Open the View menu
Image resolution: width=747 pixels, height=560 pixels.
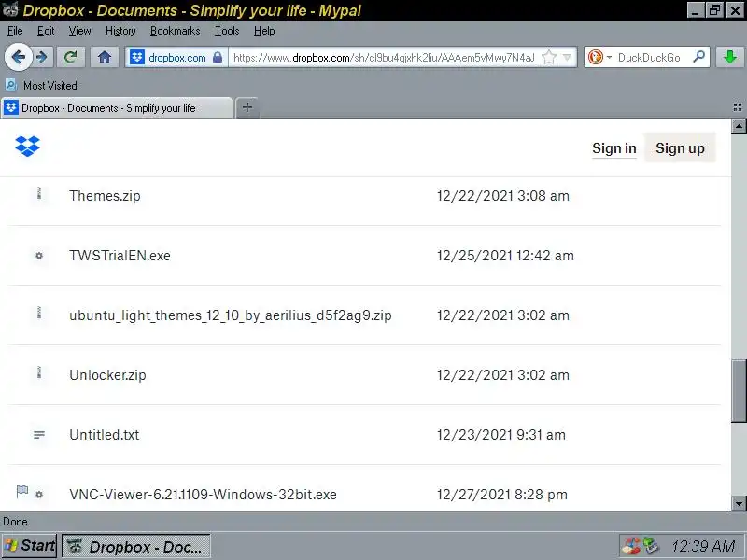pos(79,31)
